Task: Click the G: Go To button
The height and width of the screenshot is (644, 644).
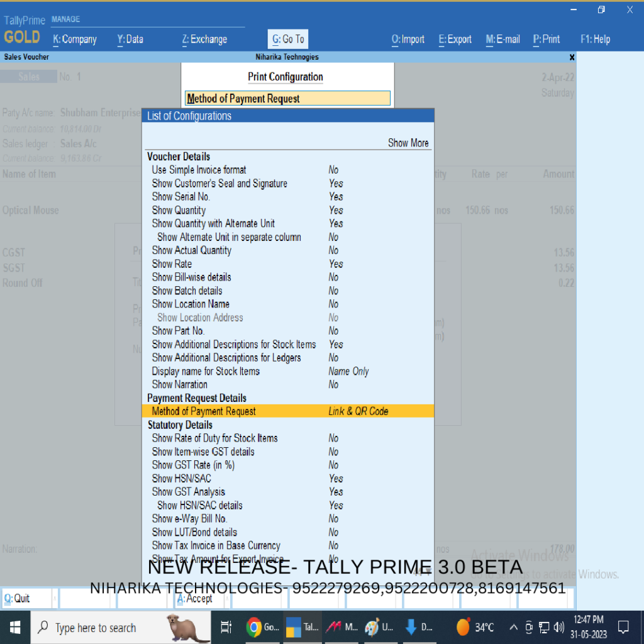Action: tap(288, 40)
